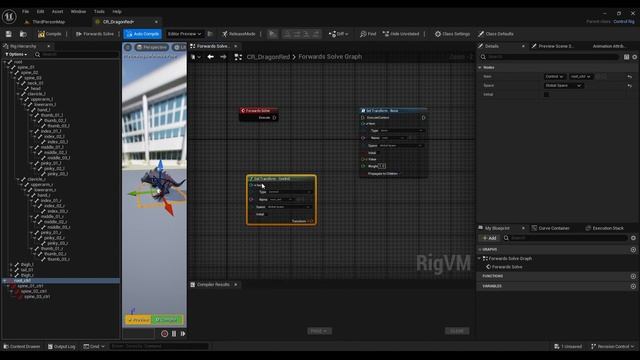Click Hide Unrelated in toolbar

tap(401, 34)
